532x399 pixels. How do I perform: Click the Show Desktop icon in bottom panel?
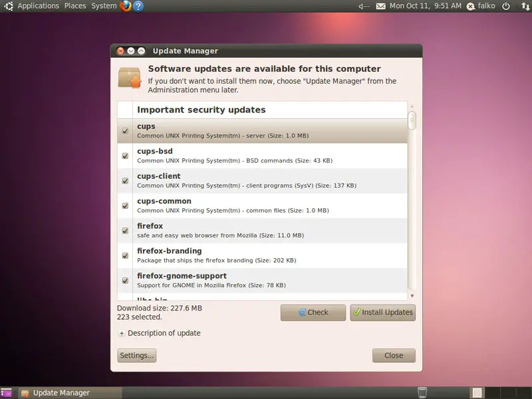[6, 393]
